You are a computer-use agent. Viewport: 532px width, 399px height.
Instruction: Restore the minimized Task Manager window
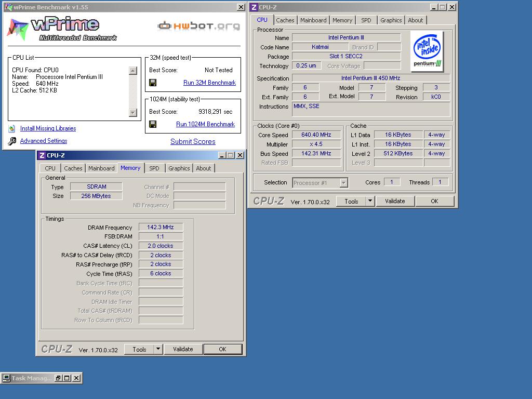pyautogui.click(x=58, y=378)
